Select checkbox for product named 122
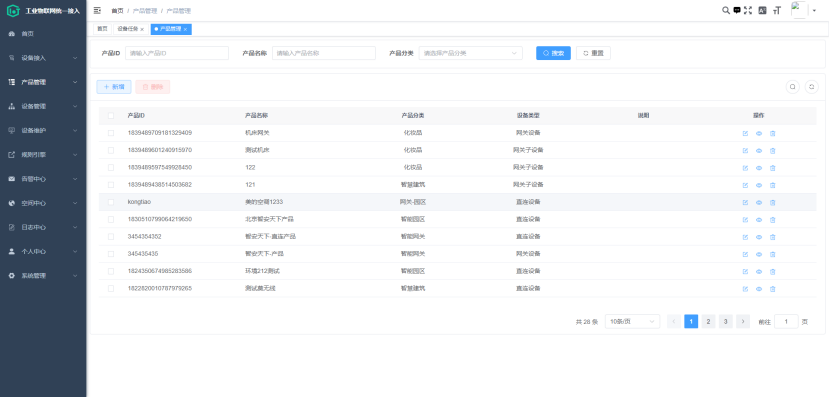830x397 pixels. [111, 167]
